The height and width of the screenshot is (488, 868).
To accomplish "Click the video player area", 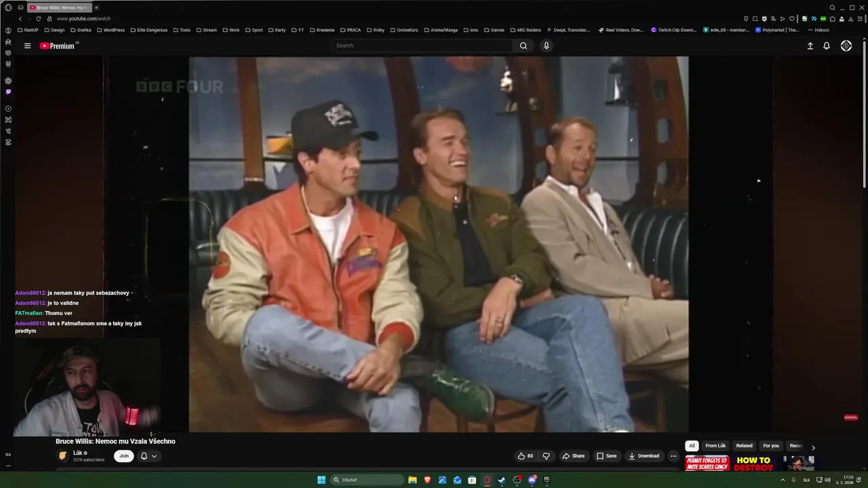I will pyautogui.click(x=438, y=244).
